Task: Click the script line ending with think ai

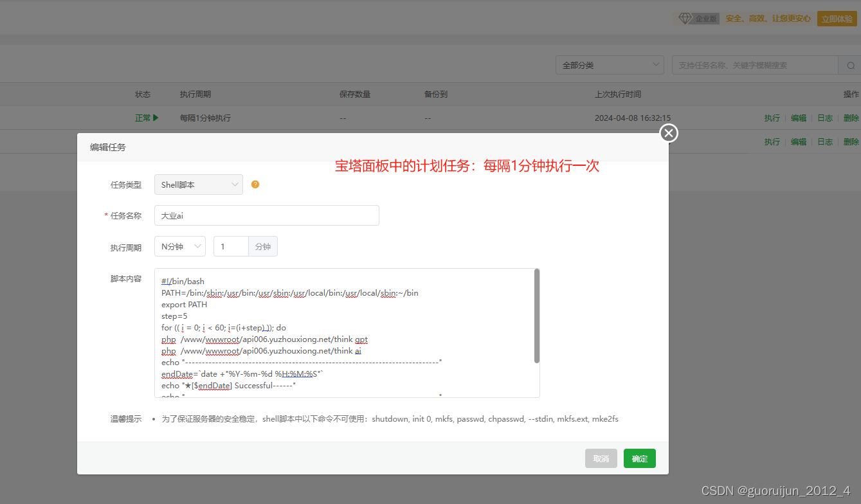Action: click(261, 351)
